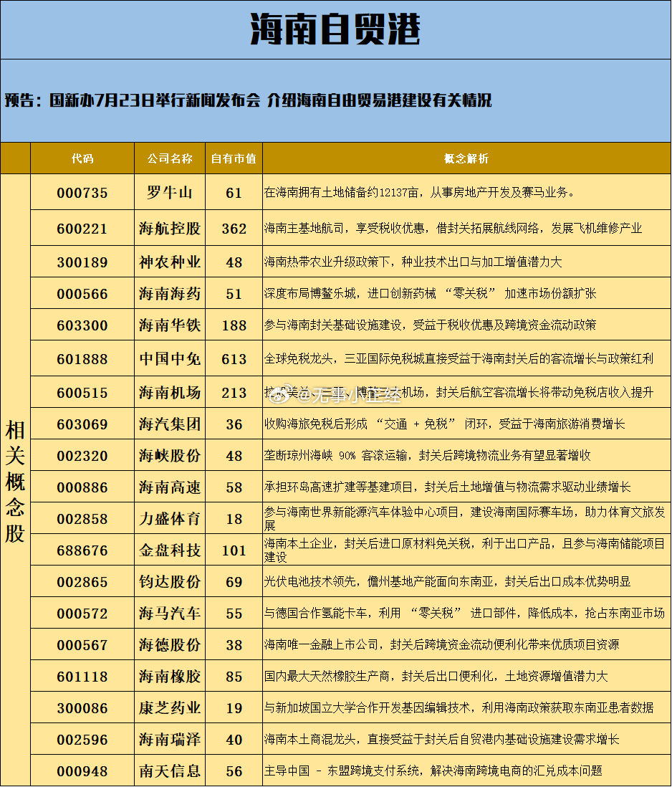This screenshot has width=672, height=787.
Task: Click market value 85
Action: pos(234,677)
